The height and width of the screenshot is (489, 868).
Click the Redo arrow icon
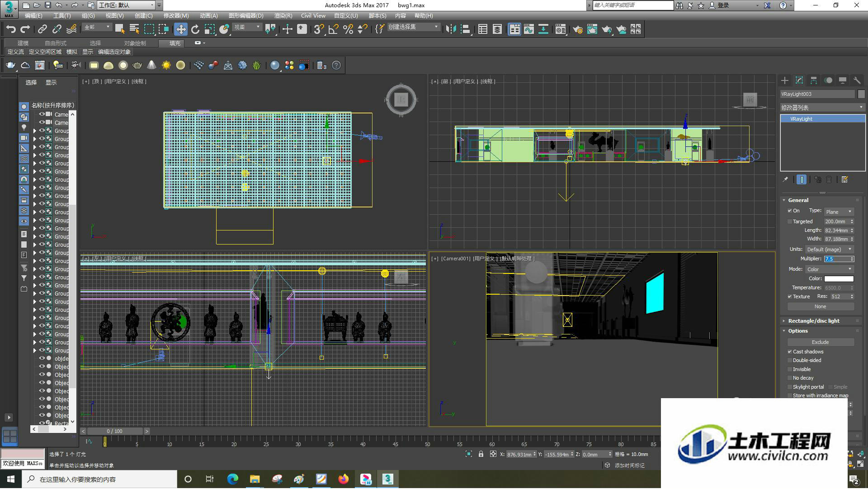pos(25,29)
